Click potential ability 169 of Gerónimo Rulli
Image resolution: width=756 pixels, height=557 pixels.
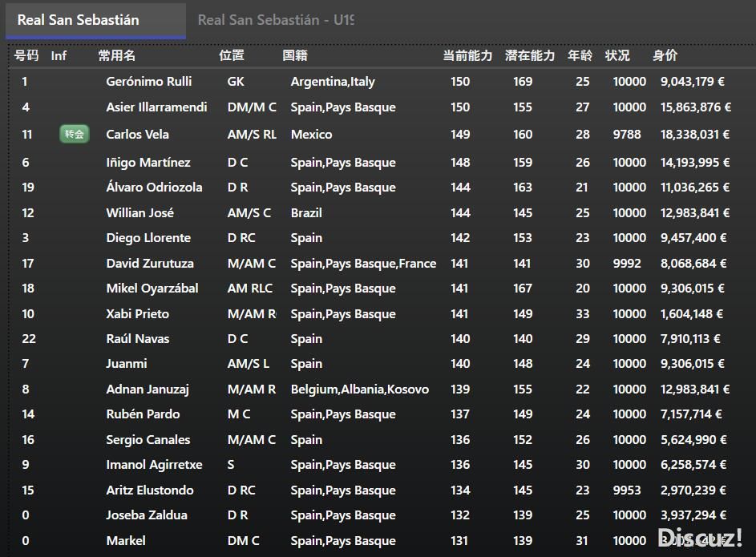click(x=523, y=82)
